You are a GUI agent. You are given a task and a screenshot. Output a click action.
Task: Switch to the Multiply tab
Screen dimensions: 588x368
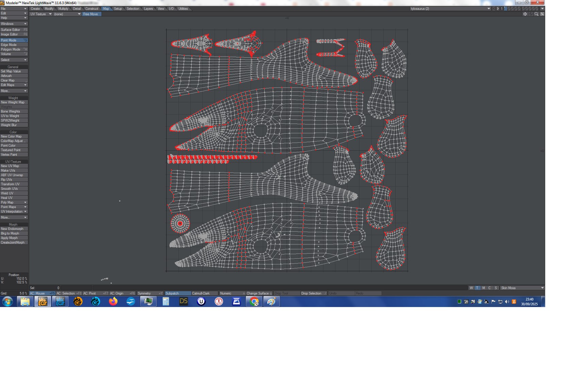point(63,9)
